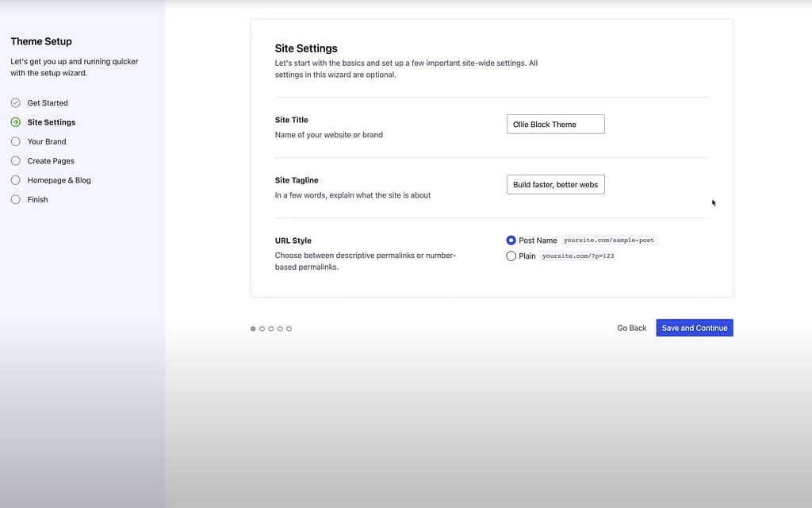Click the second progress dot
812x508 pixels.
[x=262, y=329]
